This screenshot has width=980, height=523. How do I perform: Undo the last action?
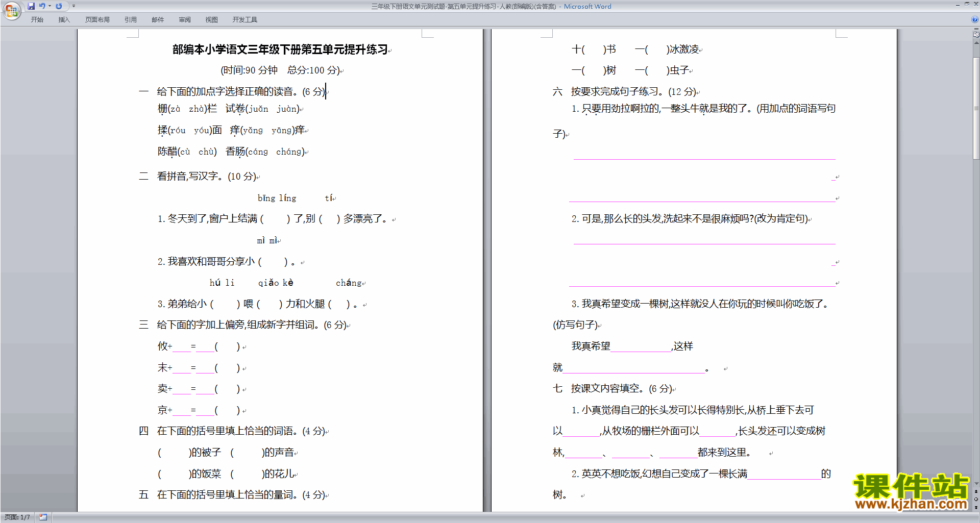tap(42, 6)
